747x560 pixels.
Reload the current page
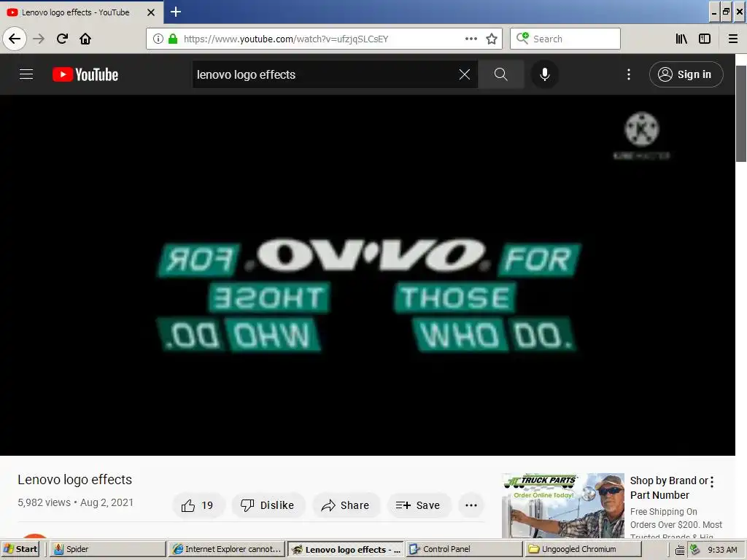point(62,39)
